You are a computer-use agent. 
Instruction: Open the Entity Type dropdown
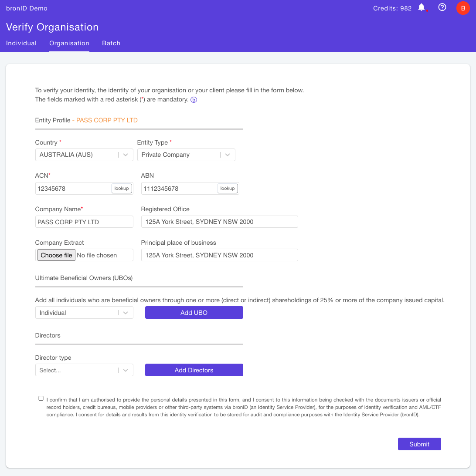coord(186,155)
